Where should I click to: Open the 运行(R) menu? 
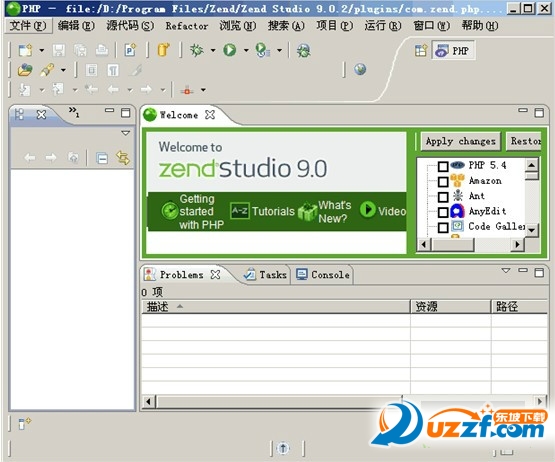tap(383, 26)
